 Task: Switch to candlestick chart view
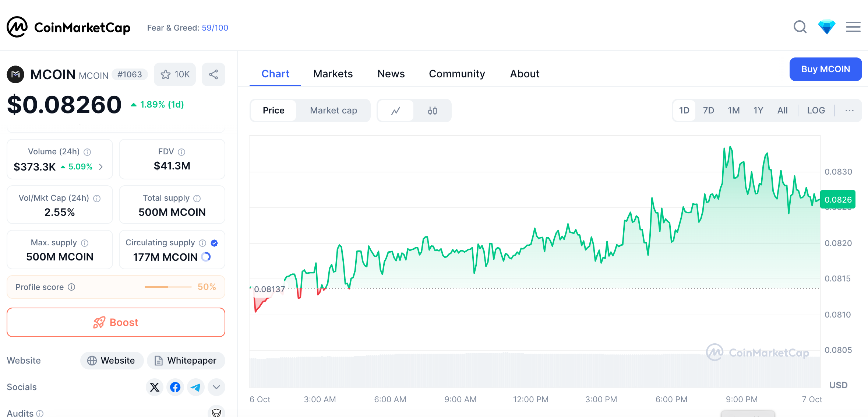[x=432, y=111]
